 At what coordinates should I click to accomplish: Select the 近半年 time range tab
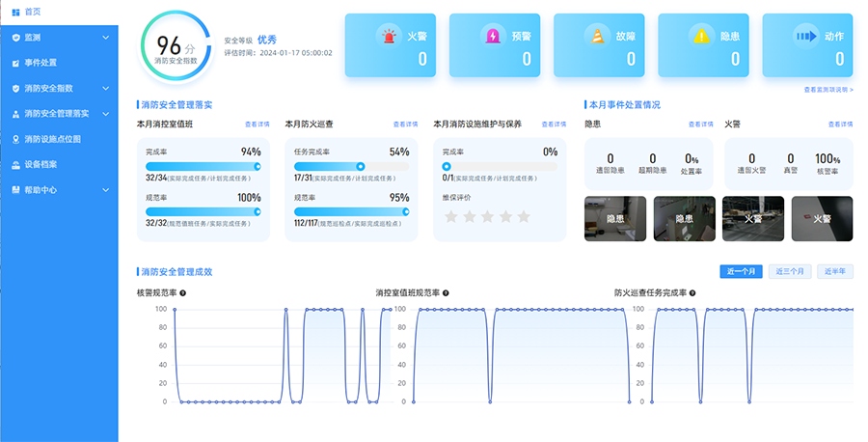coord(835,271)
